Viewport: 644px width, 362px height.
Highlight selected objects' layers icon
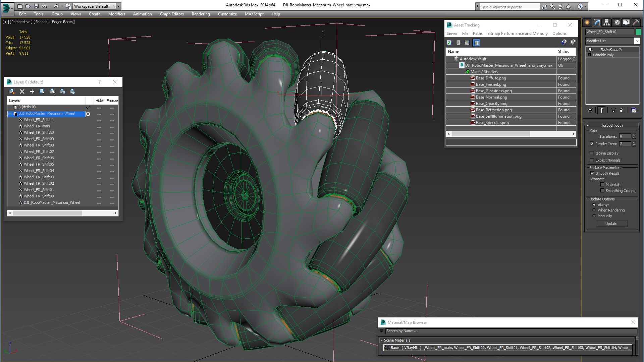pos(52,92)
